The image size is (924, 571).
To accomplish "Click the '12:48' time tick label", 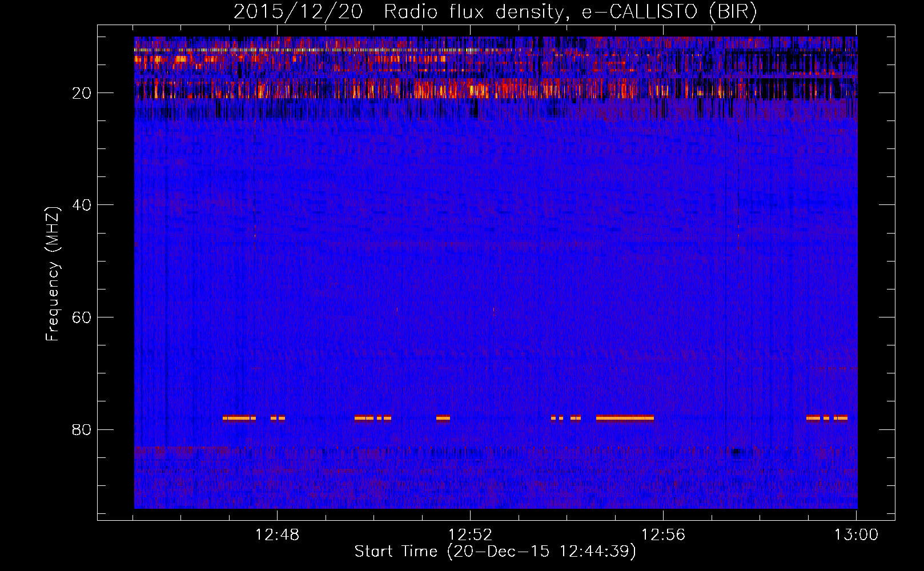I will [x=277, y=535].
